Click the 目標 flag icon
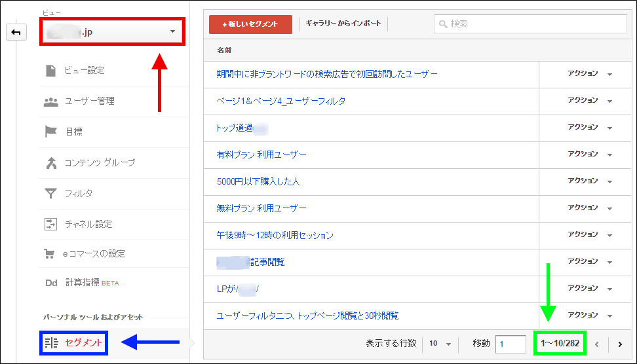Screen dimensions: 637x364 click(51, 132)
